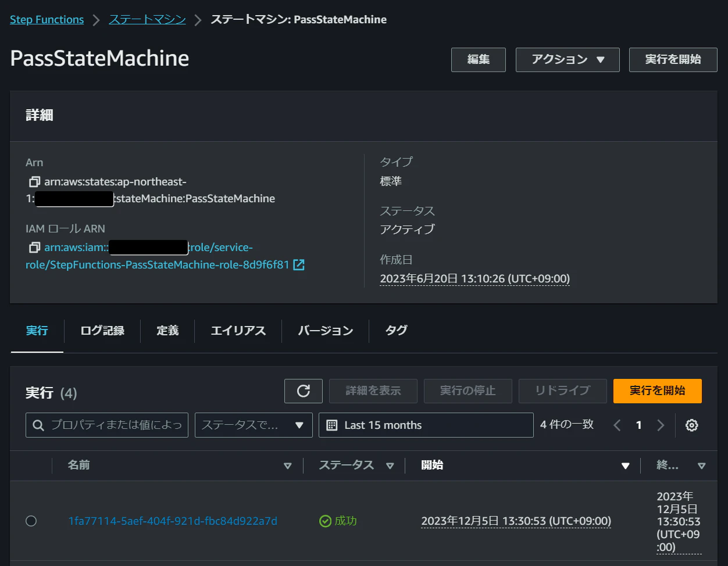Refresh the executions list
The height and width of the screenshot is (566, 728).
point(304,391)
